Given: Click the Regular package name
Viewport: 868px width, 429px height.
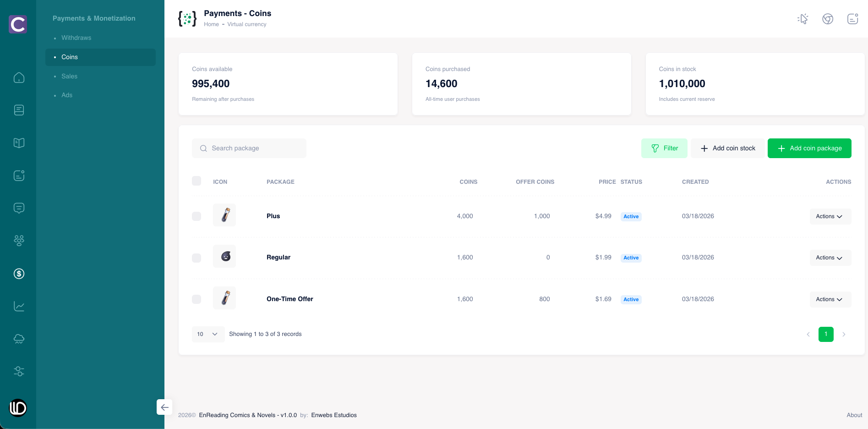Looking at the screenshot, I should (x=278, y=257).
